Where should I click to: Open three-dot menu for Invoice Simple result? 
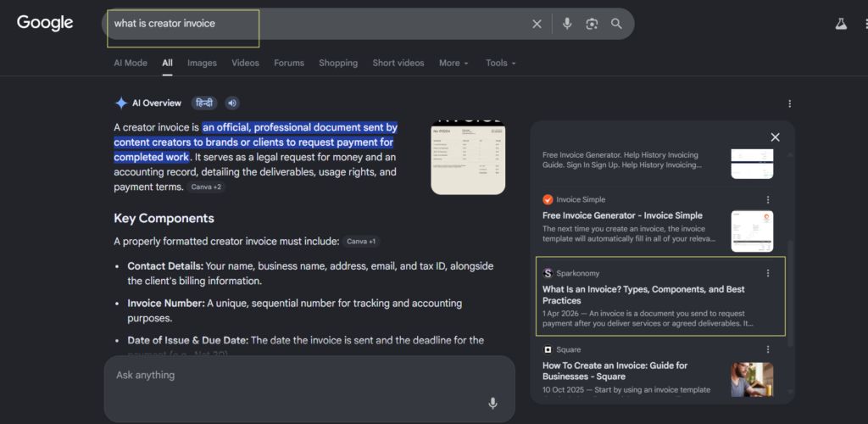768,200
